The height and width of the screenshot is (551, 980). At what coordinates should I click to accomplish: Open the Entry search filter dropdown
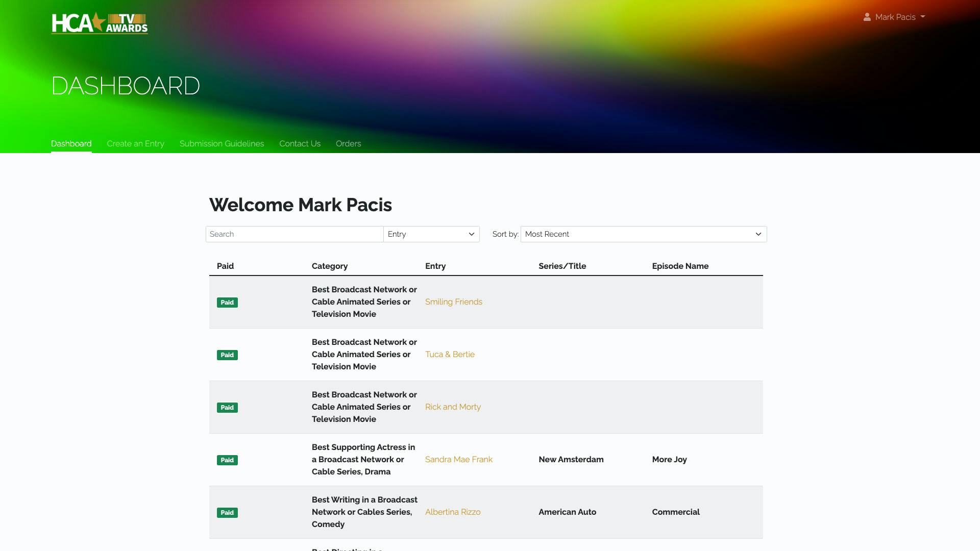(x=431, y=234)
